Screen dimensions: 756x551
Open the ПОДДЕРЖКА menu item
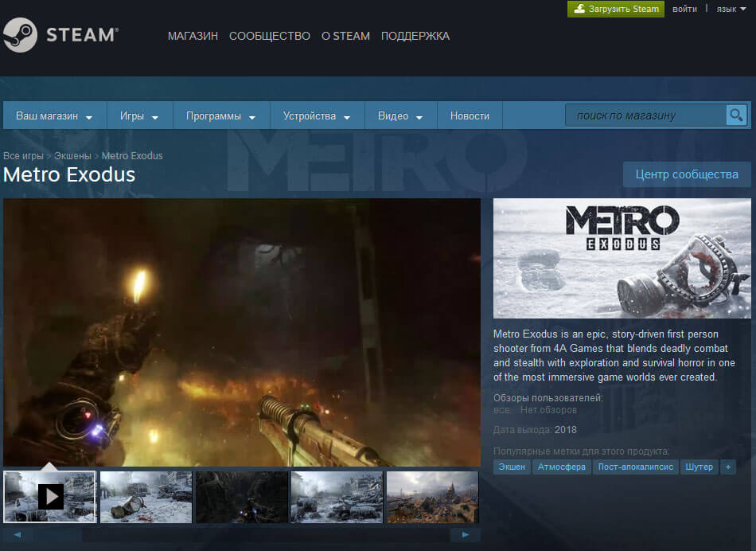click(x=415, y=36)
